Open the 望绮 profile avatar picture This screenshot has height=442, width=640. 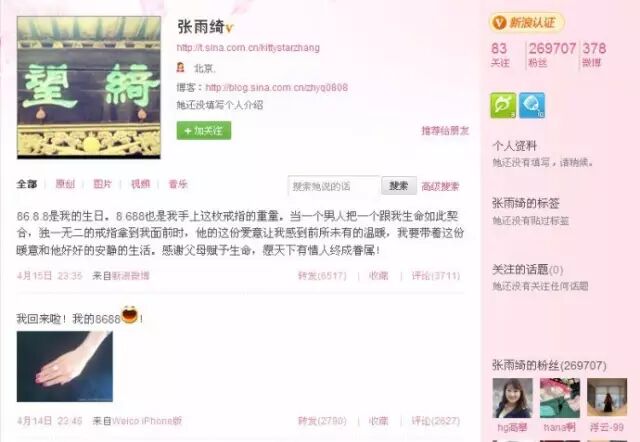coord(89,87)
